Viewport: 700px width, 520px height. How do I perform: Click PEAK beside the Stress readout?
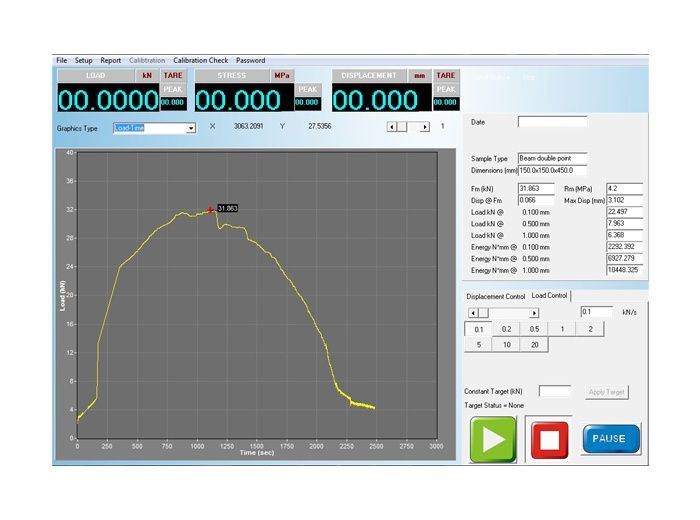pyautogui.click(x=309, y=89)
